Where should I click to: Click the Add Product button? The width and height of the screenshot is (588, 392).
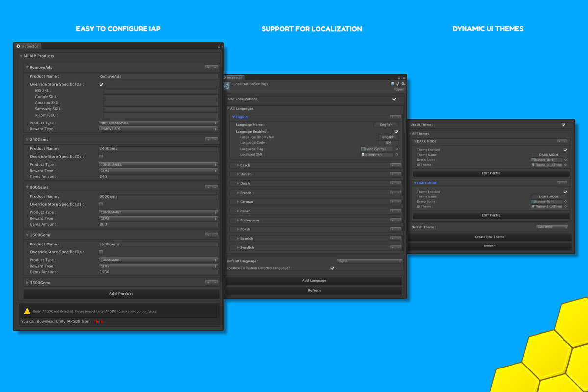click(121, 294)
